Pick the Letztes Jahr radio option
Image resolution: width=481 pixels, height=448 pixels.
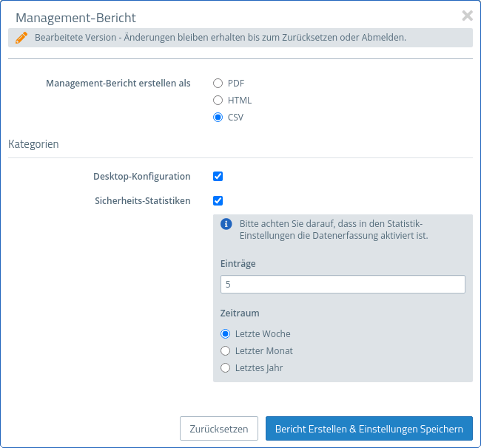tap(226, 367)
